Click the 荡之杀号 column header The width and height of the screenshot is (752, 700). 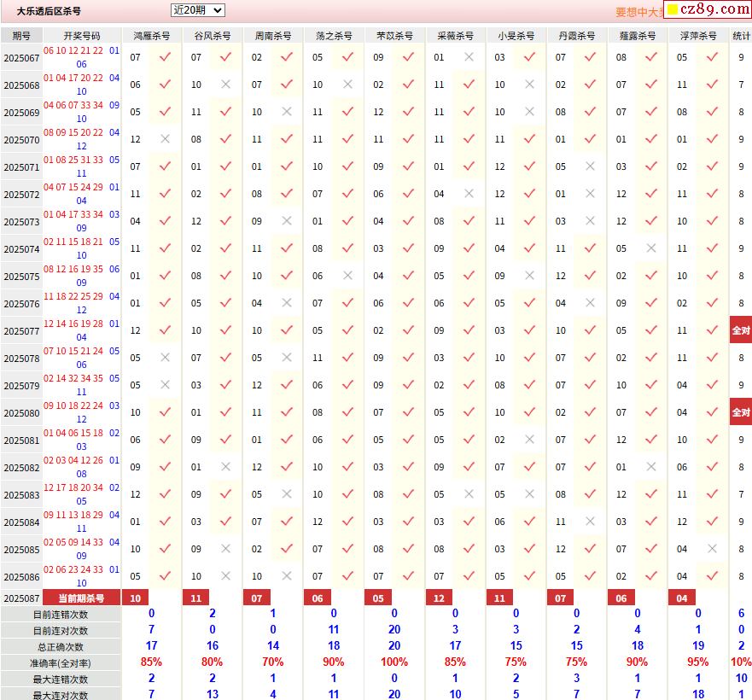click(334, 36)
